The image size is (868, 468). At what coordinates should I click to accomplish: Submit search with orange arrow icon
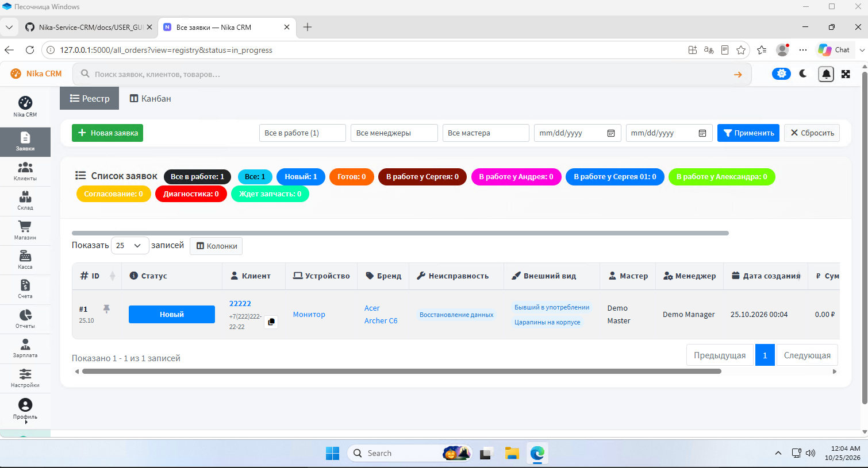(738, 75)
